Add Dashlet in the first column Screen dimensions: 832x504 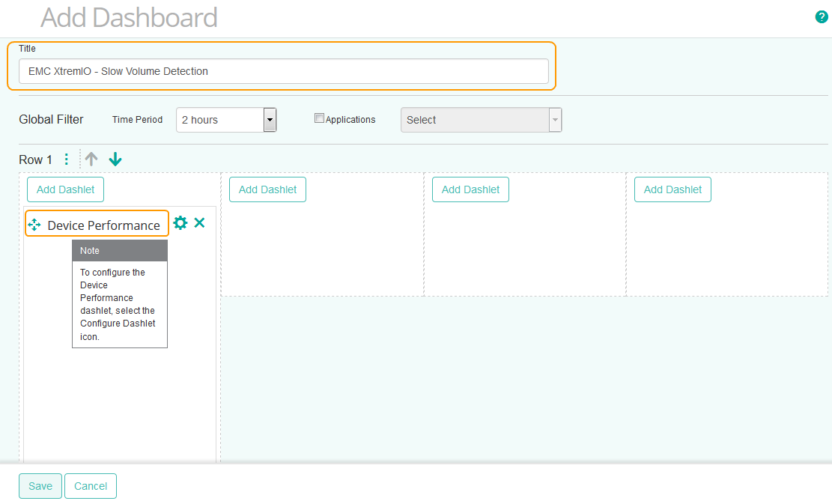(65, 189)
